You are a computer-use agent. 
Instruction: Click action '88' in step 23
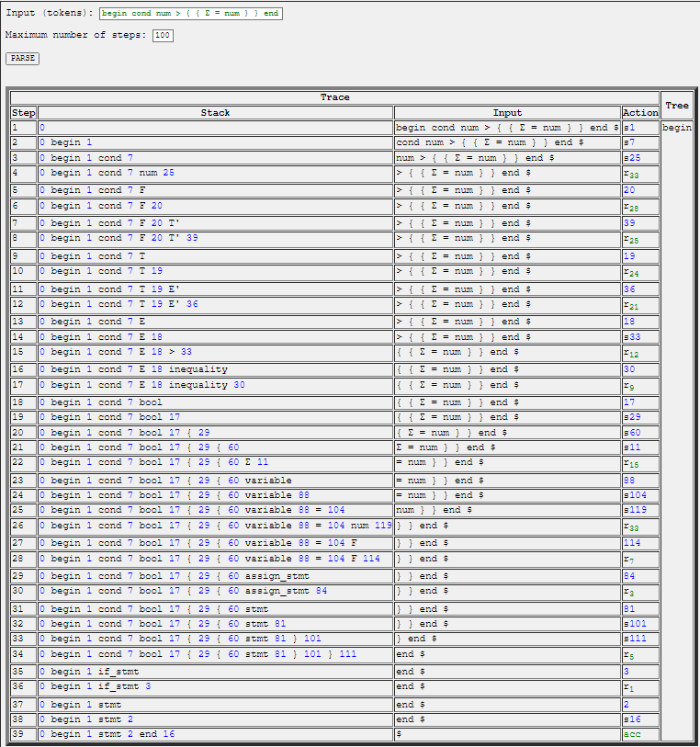pos(640,481)
